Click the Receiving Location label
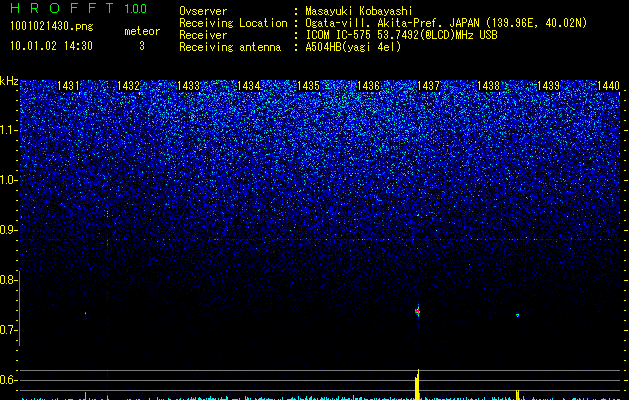Image resolution: width=629 pixels, height=400 pixels. [233, 23]
